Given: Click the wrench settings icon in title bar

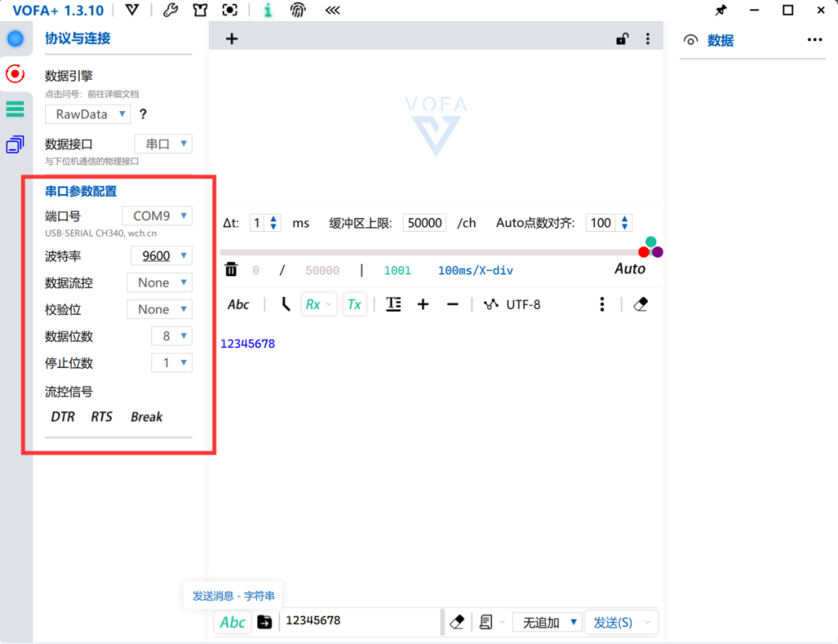Looking at the screenshot, I should (x=171, y=10).
